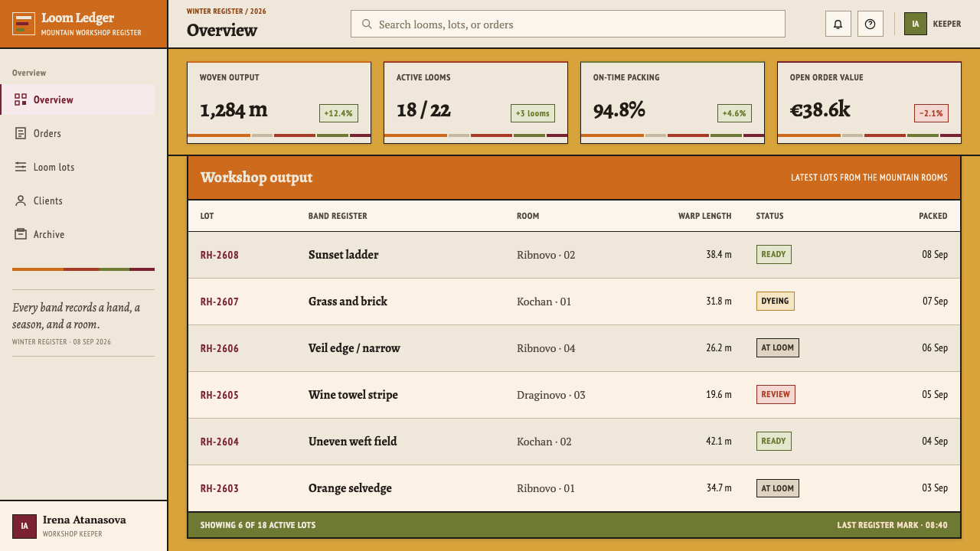This screenshot has width=980, height=551.
Task: Click the Loom Ledger logo icon
Action: coord(24,24)
